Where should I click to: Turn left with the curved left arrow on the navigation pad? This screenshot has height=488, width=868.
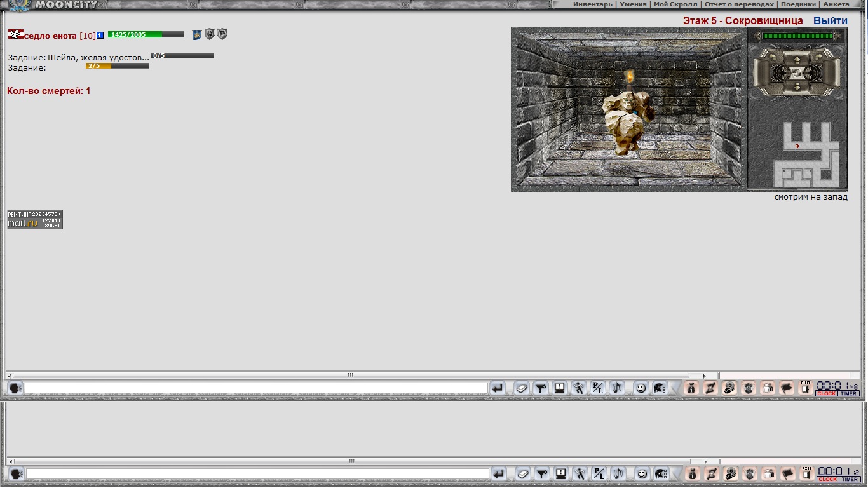coord(773,57)
